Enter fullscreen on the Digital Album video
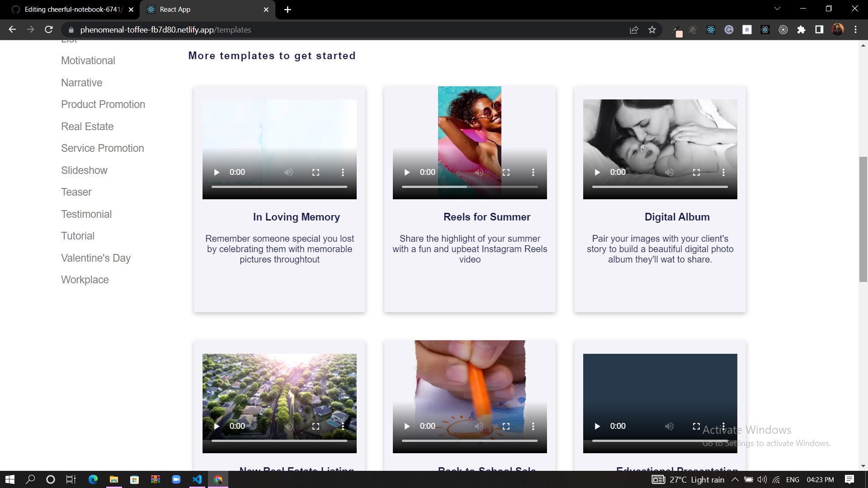 click(x=696, y=172)
